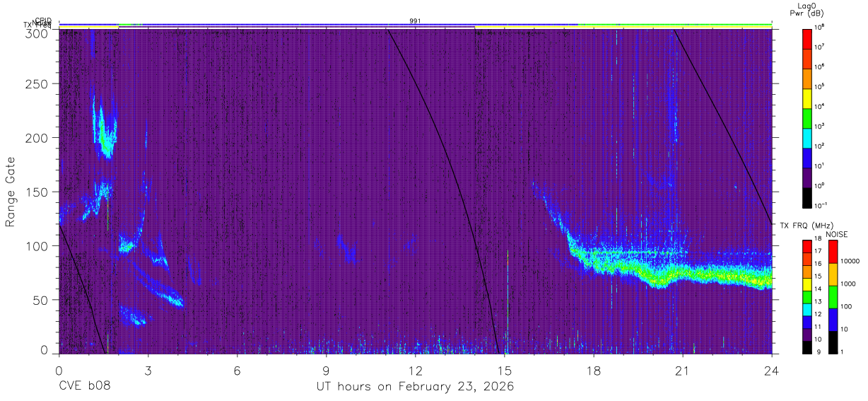
Task: Click the red top segment of Lag0 Pwr colorbar
Action: click(x=808, y=38)
